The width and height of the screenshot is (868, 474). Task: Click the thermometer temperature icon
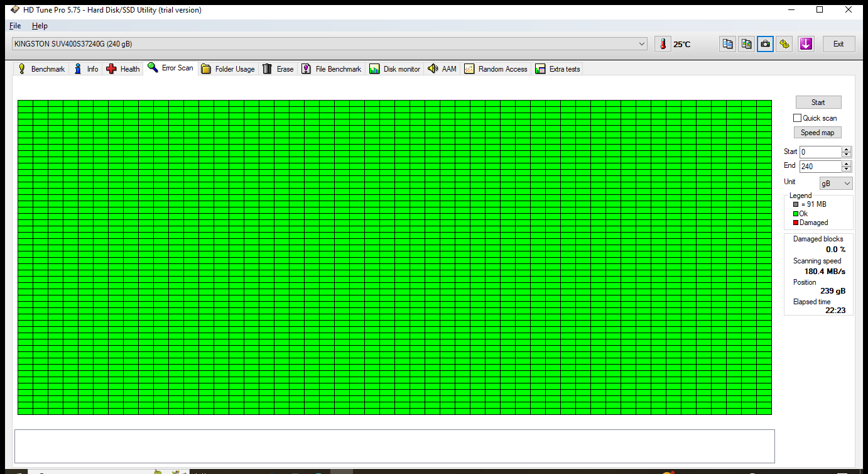(663, 44)
